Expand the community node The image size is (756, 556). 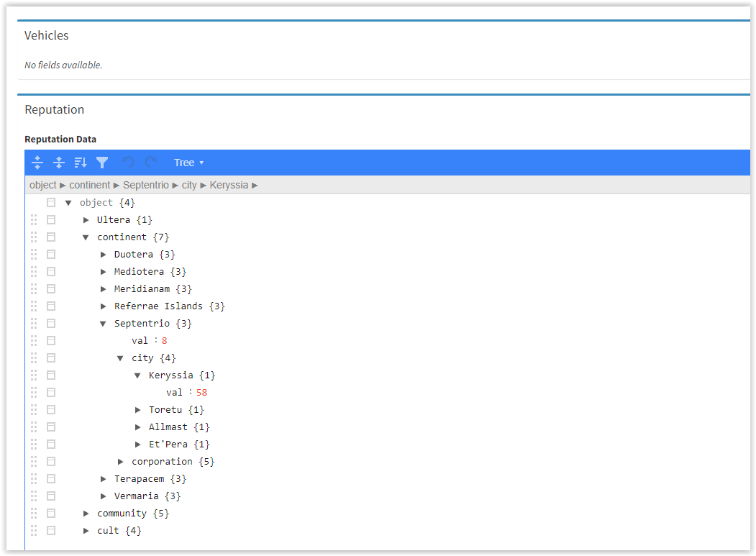[x=86, y=514]
